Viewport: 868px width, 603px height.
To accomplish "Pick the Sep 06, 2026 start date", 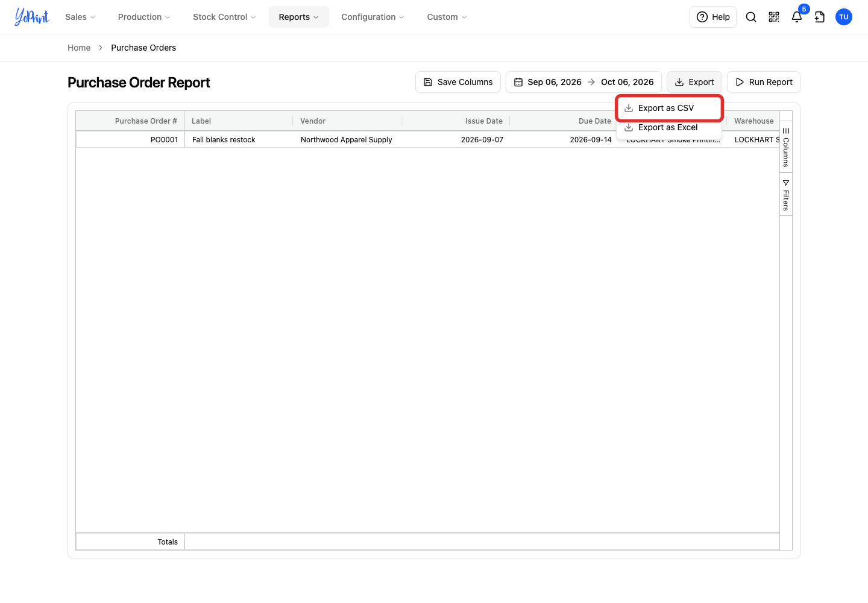I will point(555,82).
